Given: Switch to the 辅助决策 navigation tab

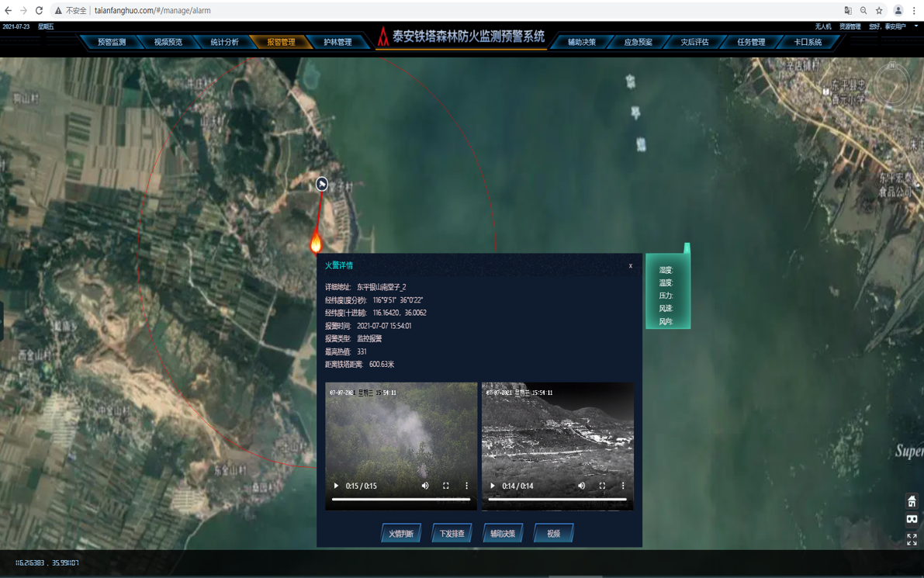Looking at the screenshot, I should (581, 42).
